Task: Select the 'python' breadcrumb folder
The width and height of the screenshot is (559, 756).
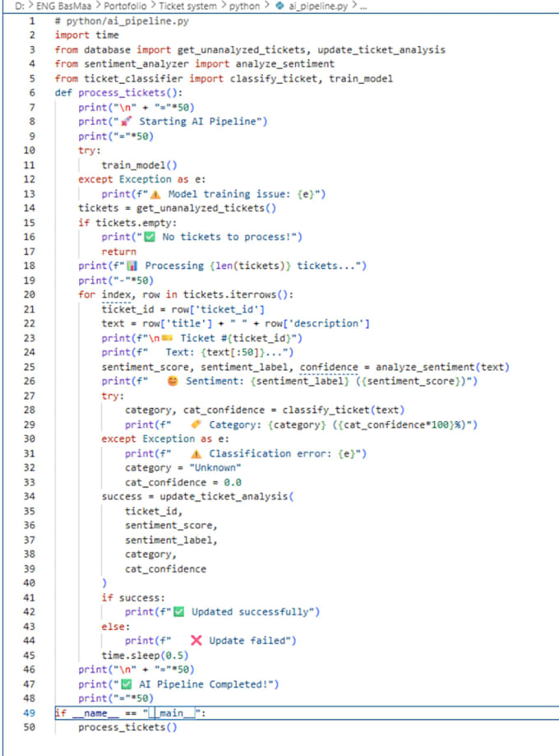Action: click(244, 7)
